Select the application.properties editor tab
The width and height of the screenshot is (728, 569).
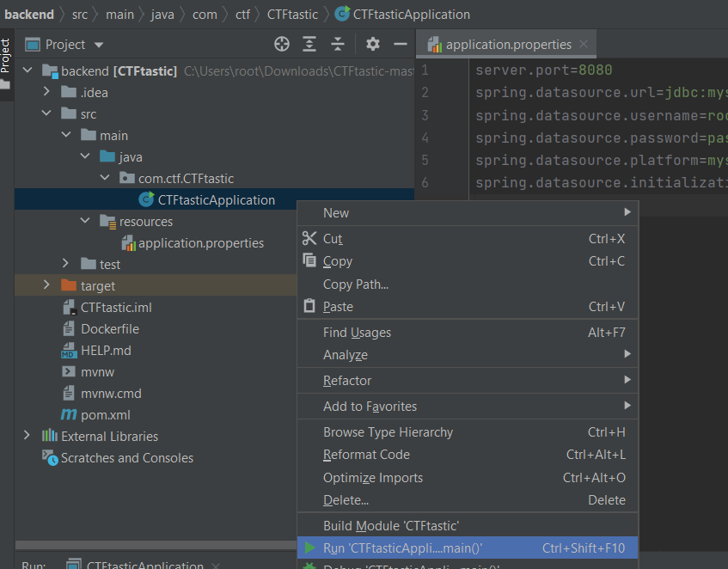pos(505,45)
